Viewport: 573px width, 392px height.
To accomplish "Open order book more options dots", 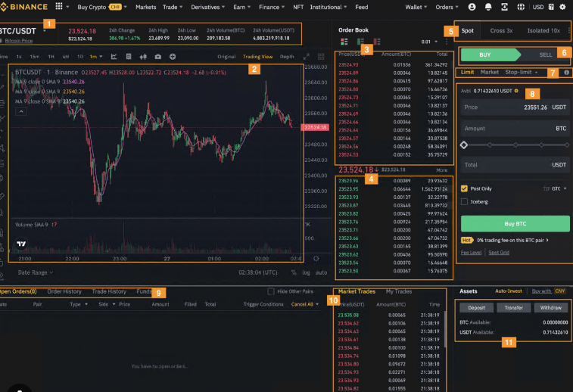I will click(x=447, y=42).
